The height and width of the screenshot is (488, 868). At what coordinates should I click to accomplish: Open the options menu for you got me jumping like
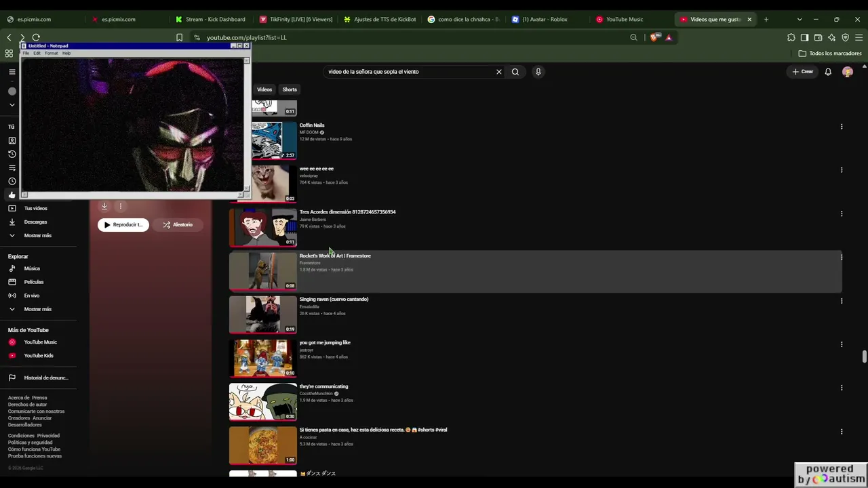842,344
